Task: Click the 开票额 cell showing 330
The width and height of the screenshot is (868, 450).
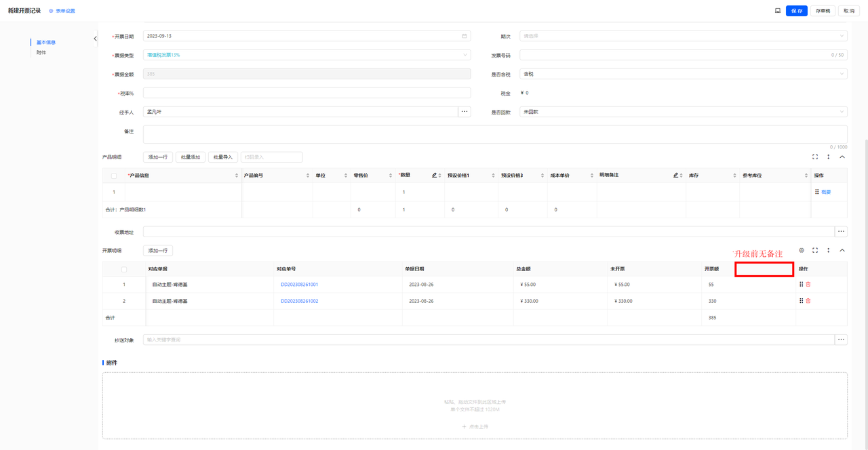Action: pyautogui.click(x=749, y=301)
